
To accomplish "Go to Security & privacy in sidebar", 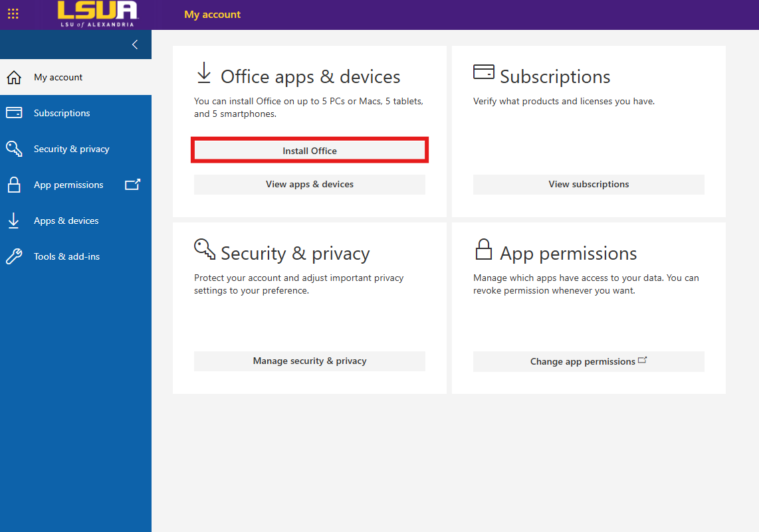I will (76, 149).
